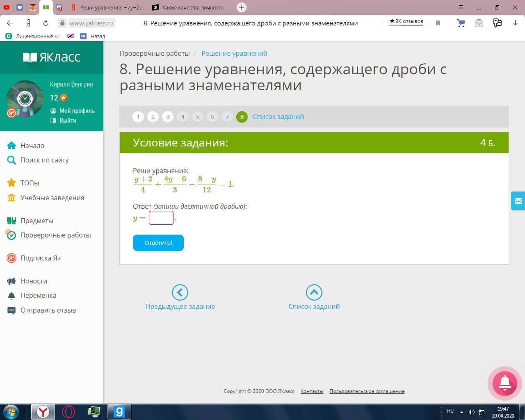Screen dimensions: 525x420
Task: Open Yandex Browser from the taskbar
Action: 43,411
